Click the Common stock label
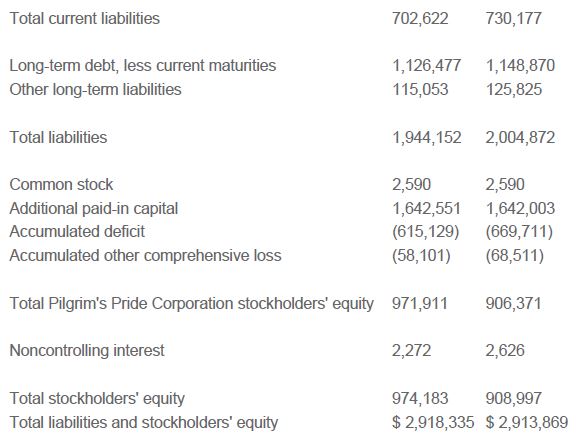The image size is (576, 448). pos(61,184)
